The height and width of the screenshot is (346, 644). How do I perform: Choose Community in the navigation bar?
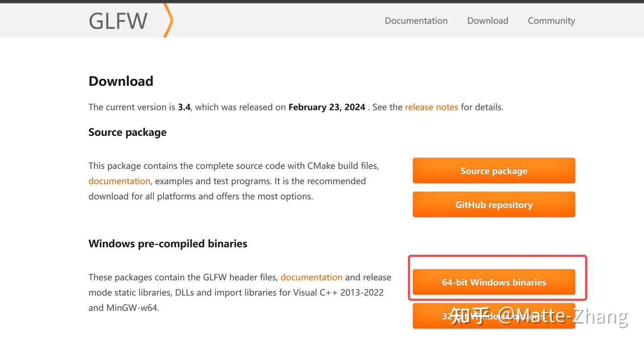tap(551, 21)
